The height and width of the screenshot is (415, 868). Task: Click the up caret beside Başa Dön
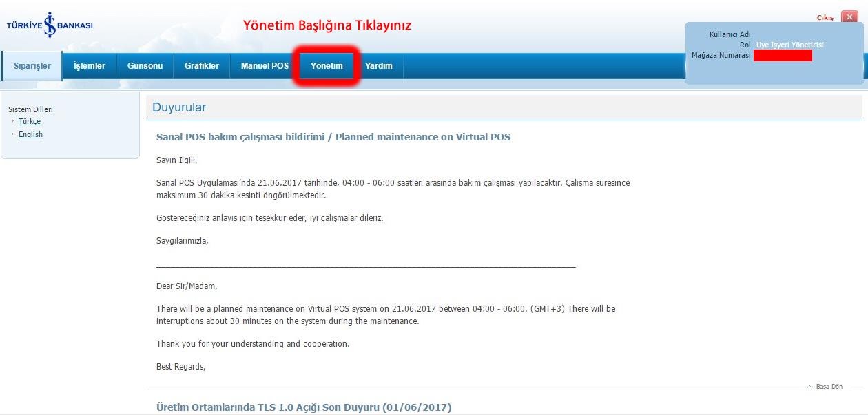(x=809, y=387)
